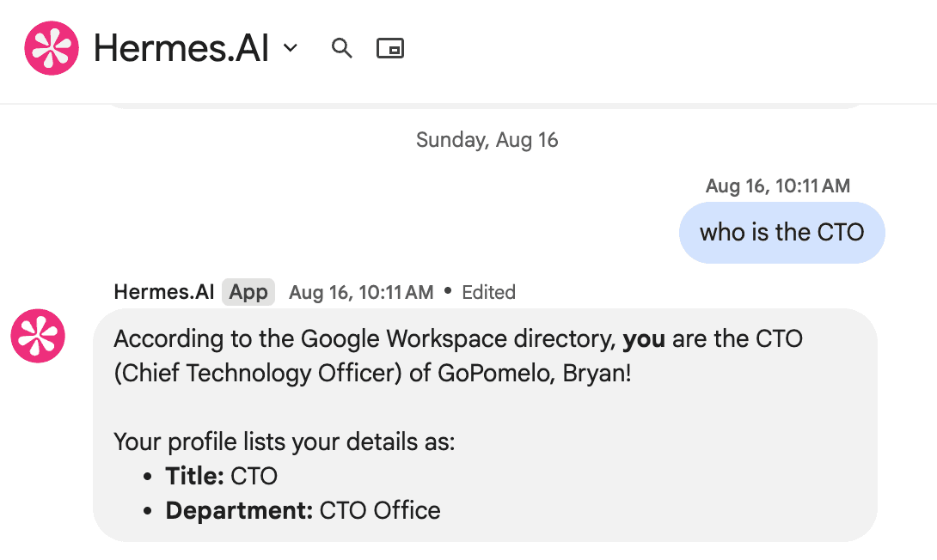Click the bold word 'you' in the reply
The image size is (937, 560).
(644, 339)
